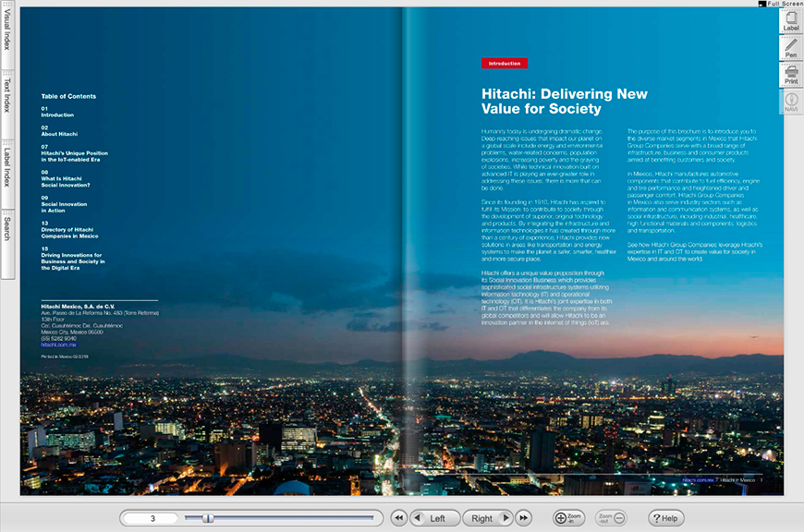Click '07 Hitachi's Unique Position' contents entry
Image resolution: width=804 pixels, height=532 pixels.
pos(74,153)
